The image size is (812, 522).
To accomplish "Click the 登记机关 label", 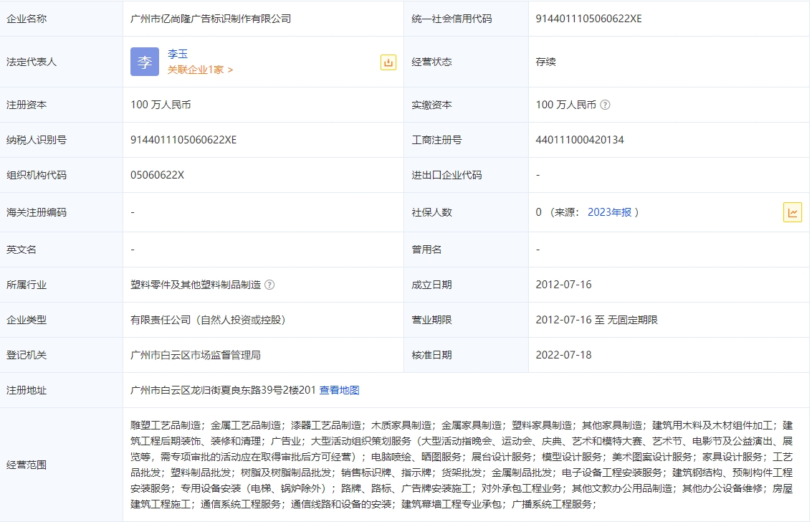I will coord(27,355).
